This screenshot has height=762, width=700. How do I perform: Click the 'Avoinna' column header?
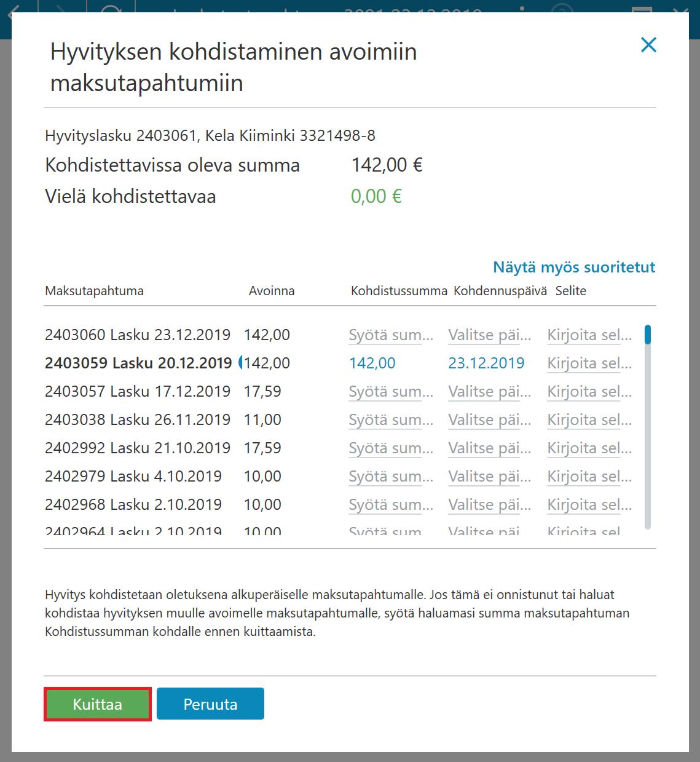point(272,291)
